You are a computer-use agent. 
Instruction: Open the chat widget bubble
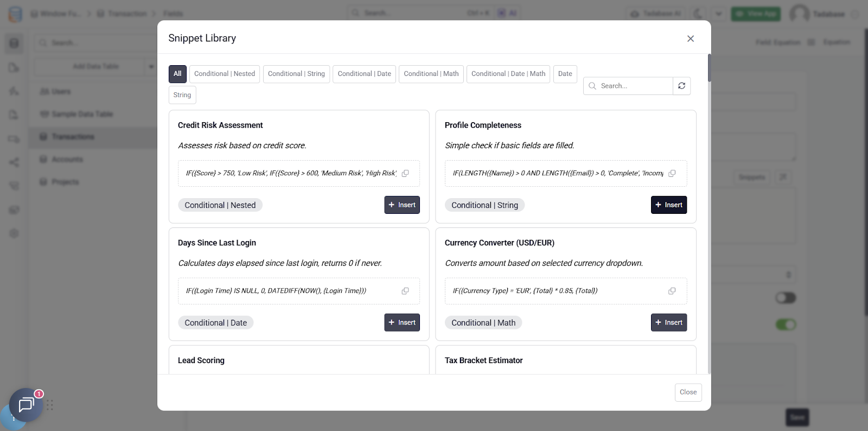tap(25, 405)
